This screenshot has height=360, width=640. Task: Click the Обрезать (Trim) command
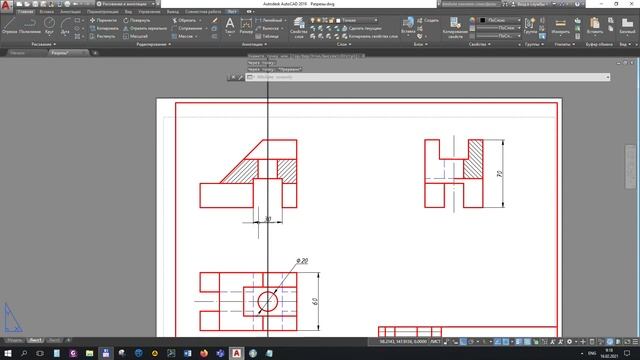tap(184, 20)
